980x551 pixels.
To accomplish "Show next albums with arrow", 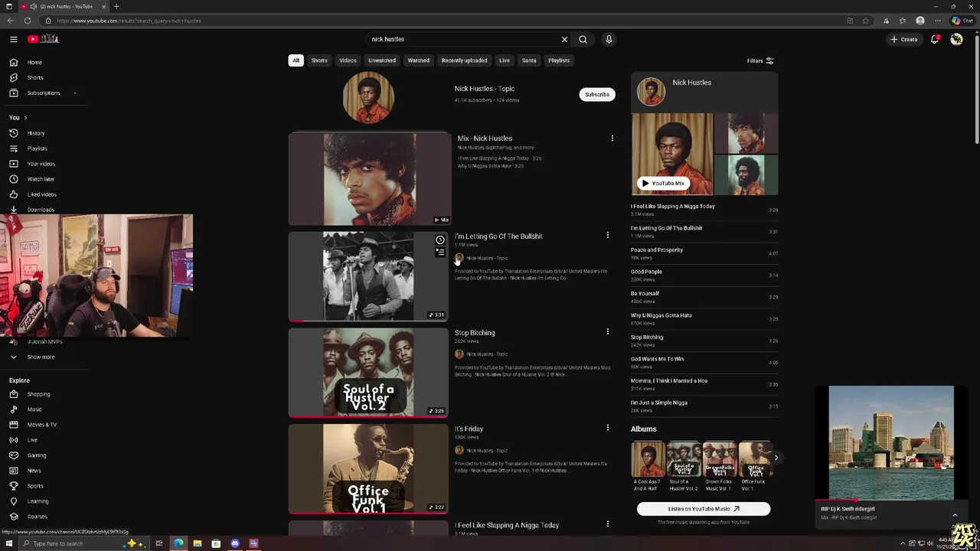I will pos(776,458).
